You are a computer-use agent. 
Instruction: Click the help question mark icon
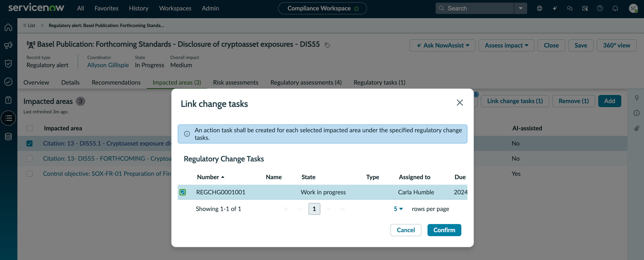(x=600, y=8)
